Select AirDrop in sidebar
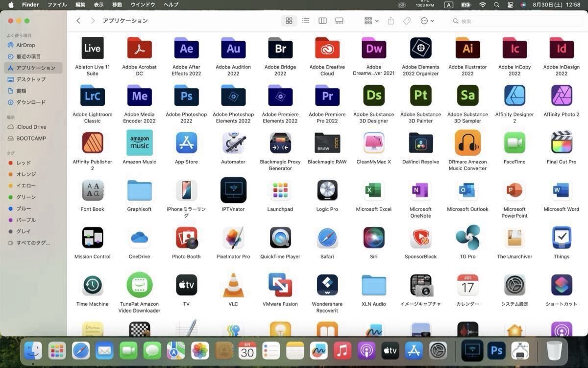Viewport: 588px width, 368px height. [x=33, y=45]
